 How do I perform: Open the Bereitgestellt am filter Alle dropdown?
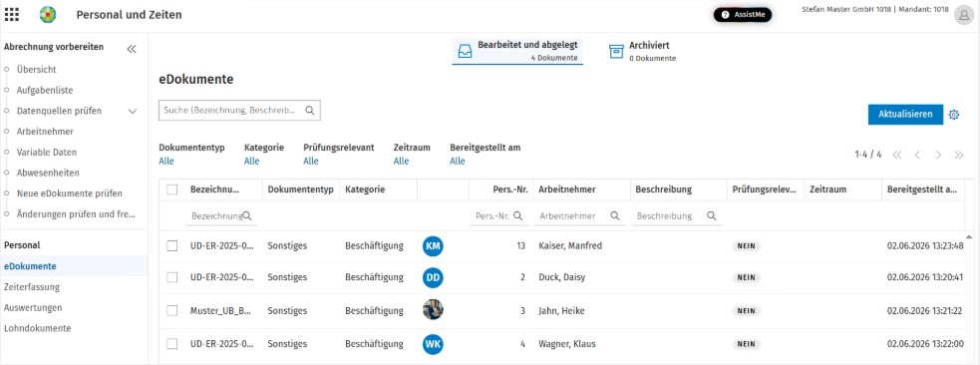pyautogui.click(x=457, y=162)
